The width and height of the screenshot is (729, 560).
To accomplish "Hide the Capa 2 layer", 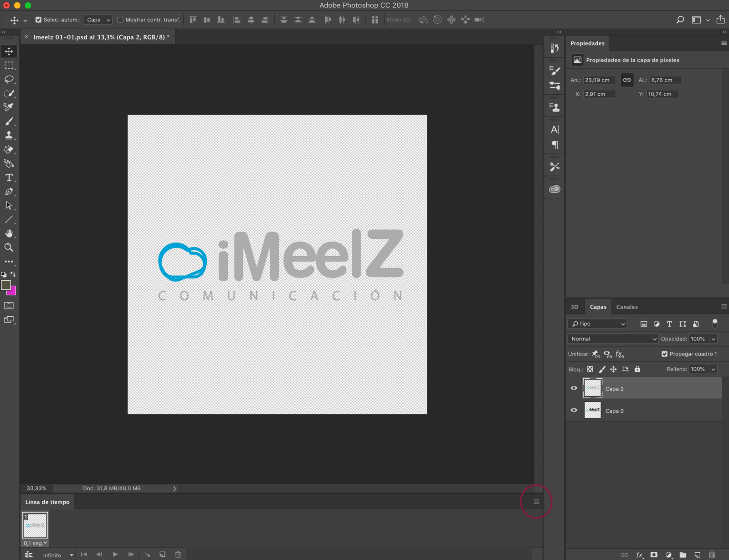I will [574, 388].
